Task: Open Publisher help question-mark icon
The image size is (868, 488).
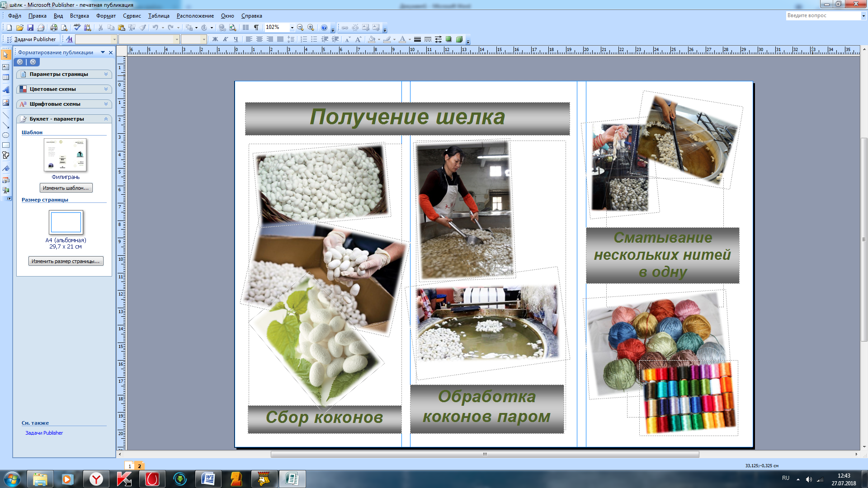Action: point(324,28)
